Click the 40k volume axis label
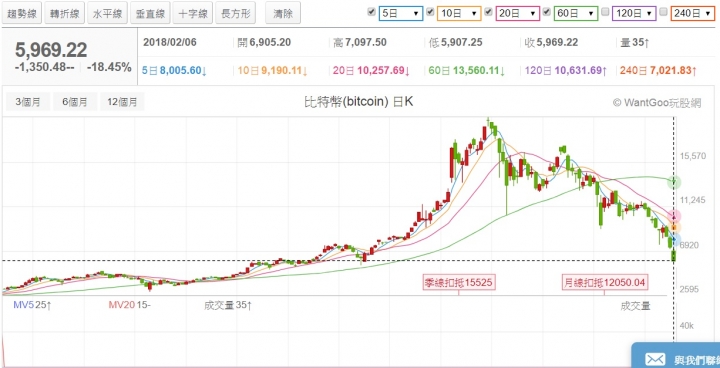Viewport: 720px width, 368px height. click(686, 326)
